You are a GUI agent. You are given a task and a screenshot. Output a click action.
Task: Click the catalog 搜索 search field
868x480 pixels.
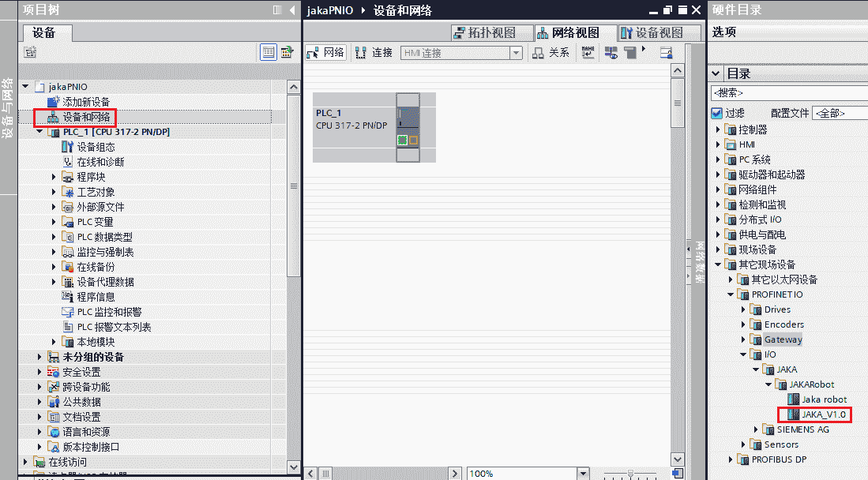tap(786, 93)
